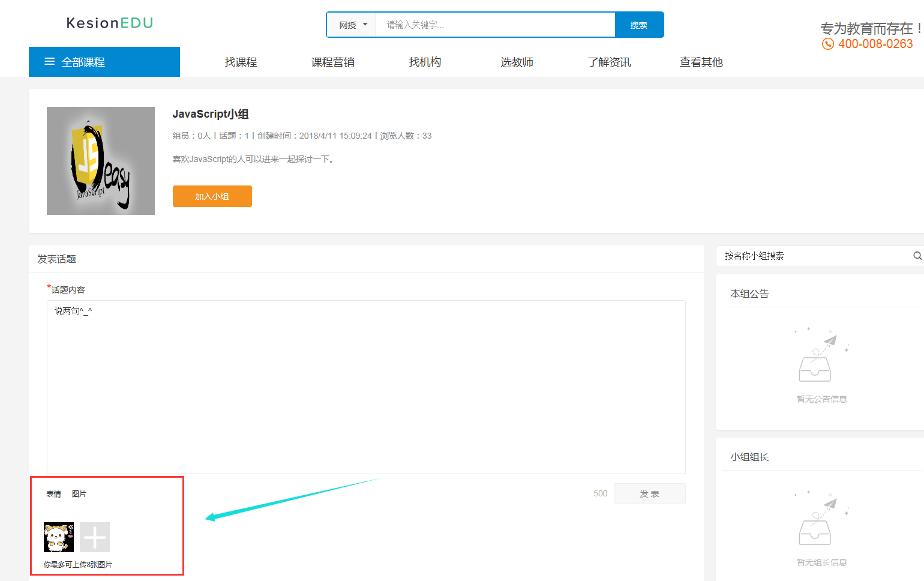Viewport: 924px width, 581px height.
Task: Publish topic with the 发表 button
Action: [649, 493]
